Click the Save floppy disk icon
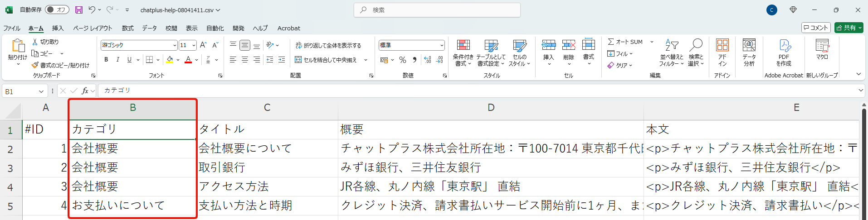 79,10
